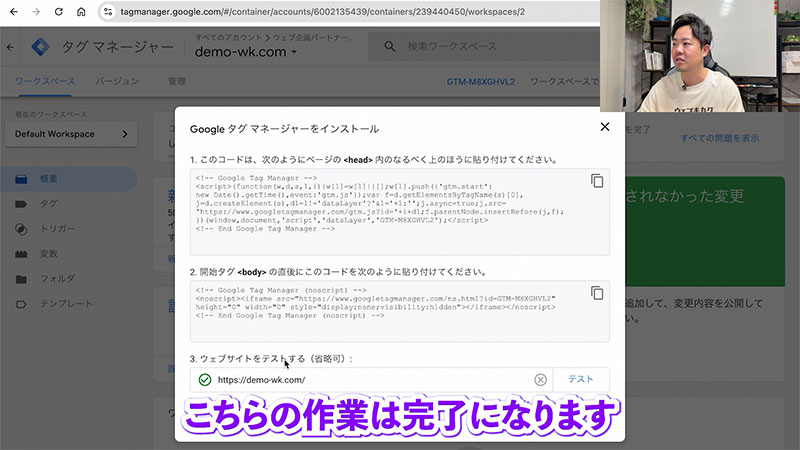Click the すべてのアカウント breadcrumb

tap(228, 38)
